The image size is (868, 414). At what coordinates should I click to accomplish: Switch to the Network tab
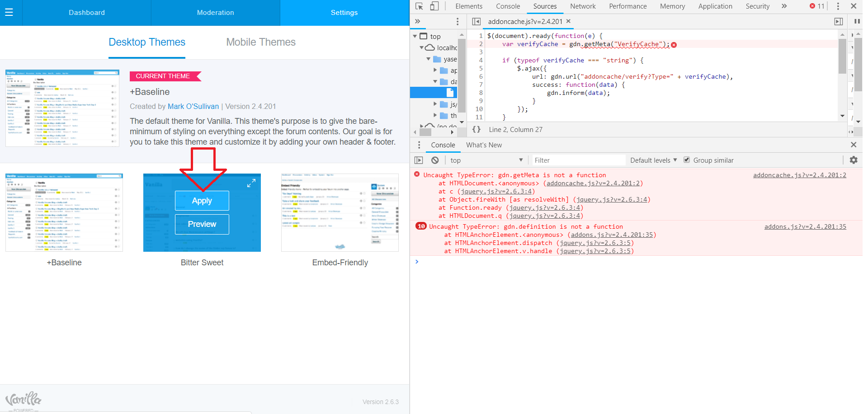tap(583, 6)
